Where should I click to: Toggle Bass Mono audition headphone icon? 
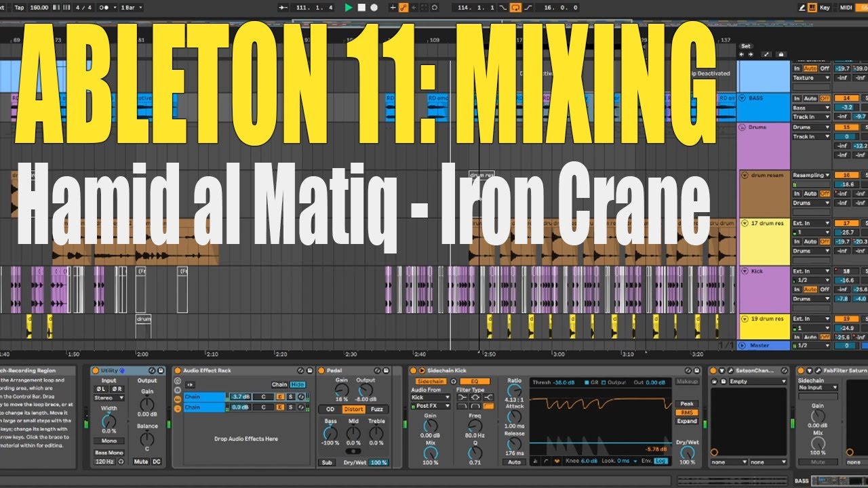click(121, 462)
